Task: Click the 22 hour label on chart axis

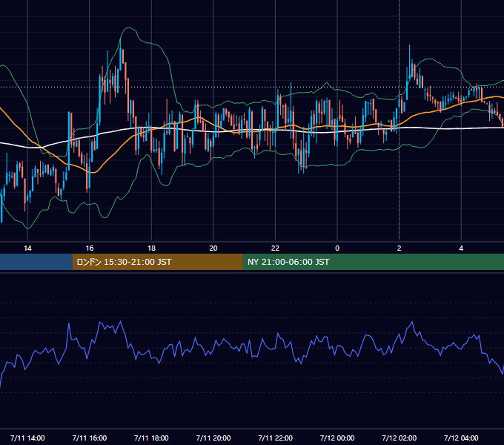Action: [x=275, y=248]
